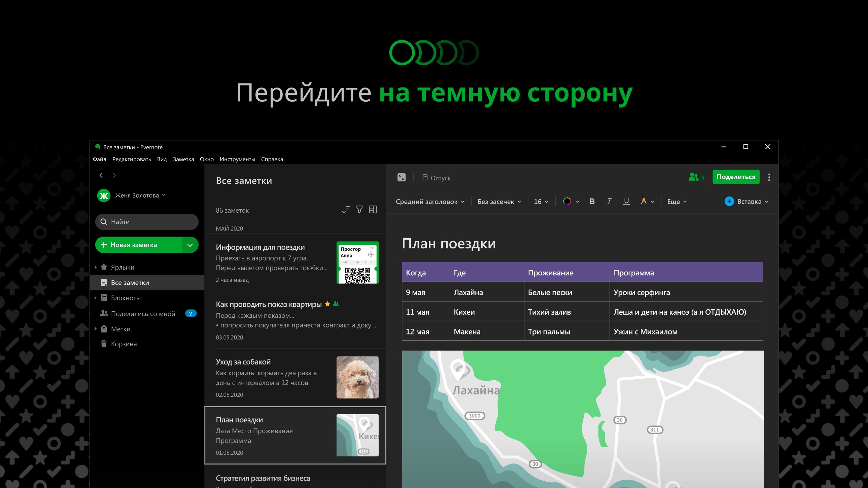
Task: Click the boarding pass thumbnail with QR code
Action: [x=357, y=263]
